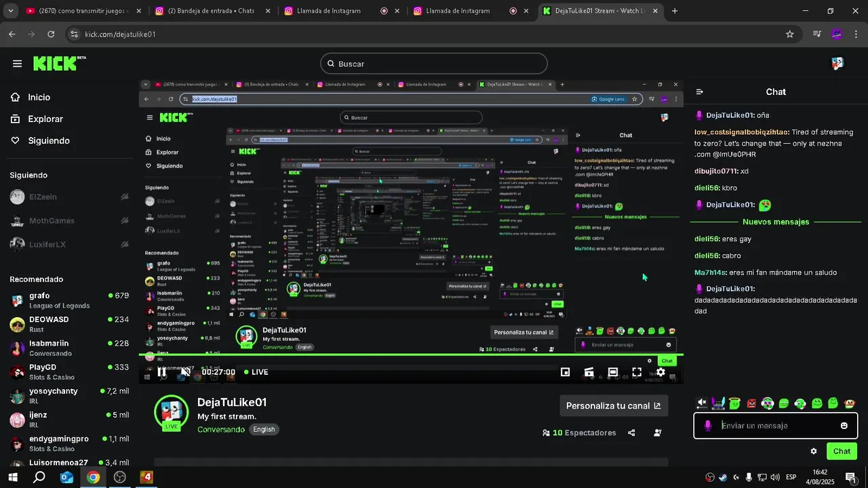Image resolution: width=868 pixels, height=488 pixels.
Task: Click username Ma7h14s in chat
Action: (710, 272)
